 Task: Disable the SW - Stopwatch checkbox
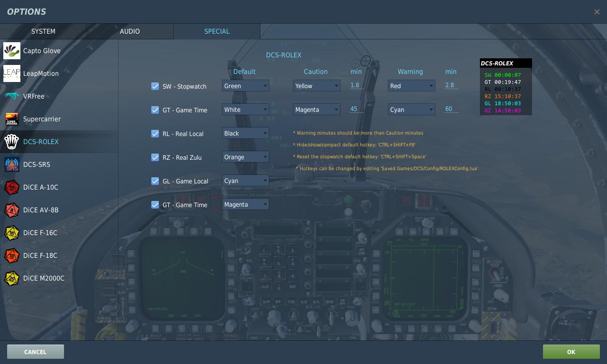click(x=155, y=86)
